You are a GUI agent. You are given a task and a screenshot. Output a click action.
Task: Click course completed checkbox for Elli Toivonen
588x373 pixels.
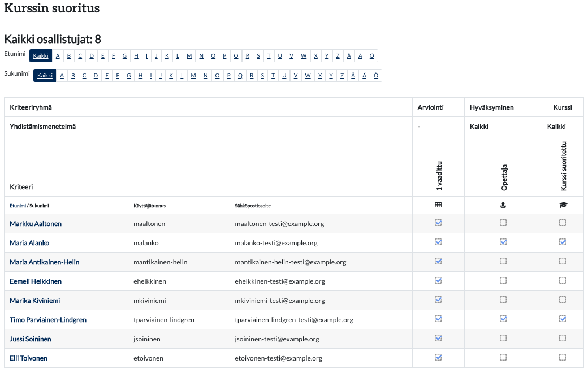click(x=563, y=357)
